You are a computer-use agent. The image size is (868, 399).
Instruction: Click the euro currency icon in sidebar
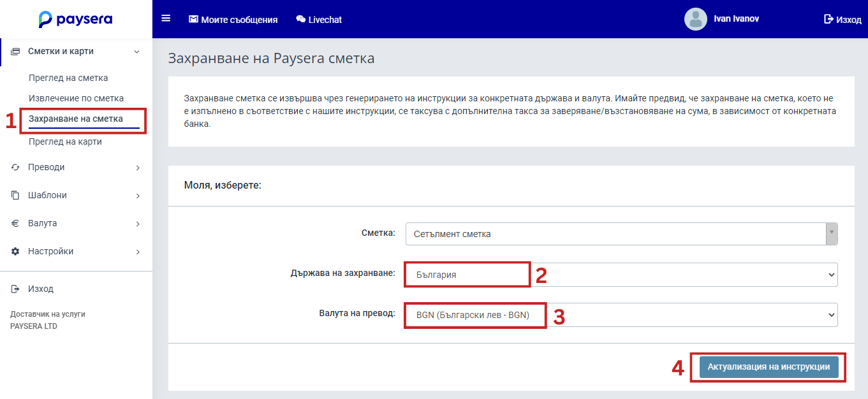(x=15, y=224)
